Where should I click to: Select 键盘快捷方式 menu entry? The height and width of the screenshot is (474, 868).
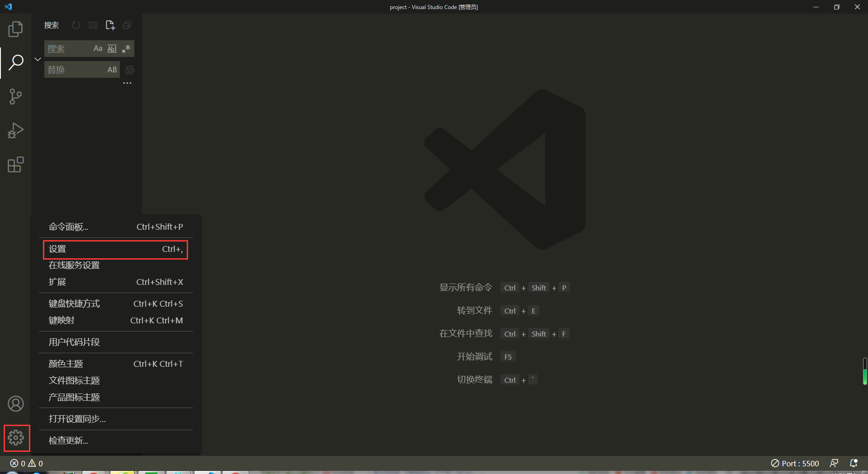click(116, 304)
